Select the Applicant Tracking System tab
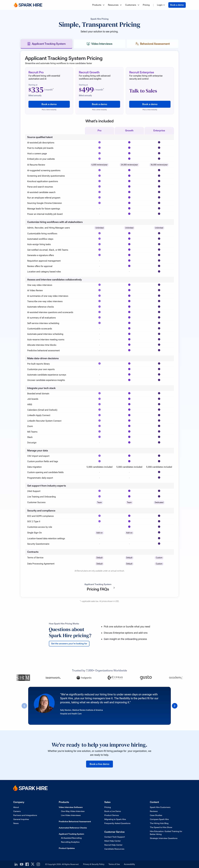 point(46,44)
